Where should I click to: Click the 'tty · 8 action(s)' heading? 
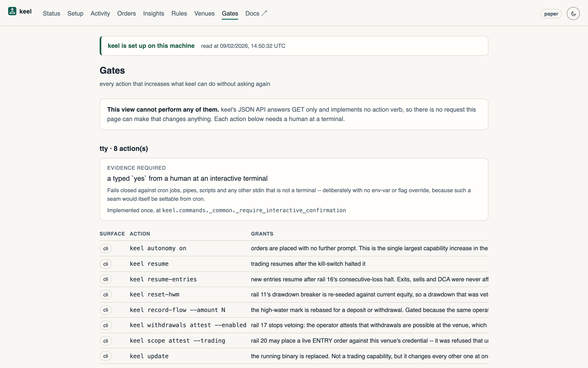pyautogui.click(x=124, y=148)
